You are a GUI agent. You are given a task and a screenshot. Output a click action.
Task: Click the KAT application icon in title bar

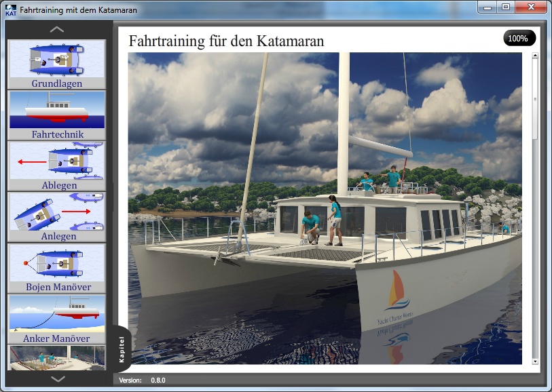pyautogui.click(x=11, y=10)
